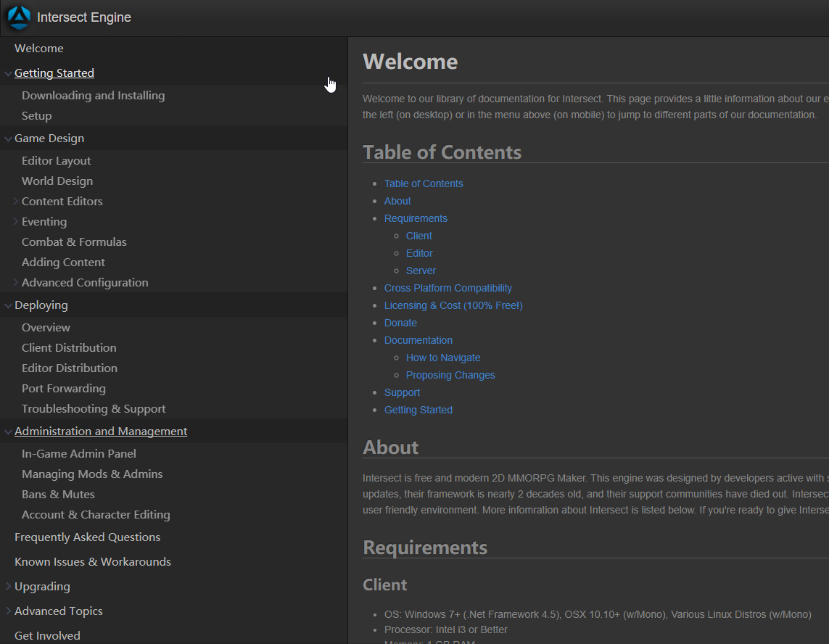The image size is (829, 644).
Task: Follow the How to Navigate link
Action: [443, 358]
